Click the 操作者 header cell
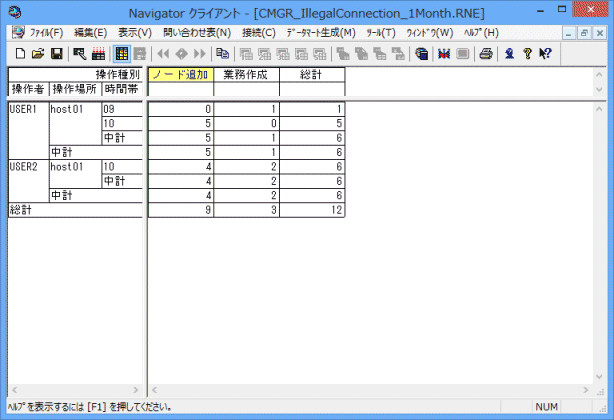 pyautogui.click(x=27, y=89)
